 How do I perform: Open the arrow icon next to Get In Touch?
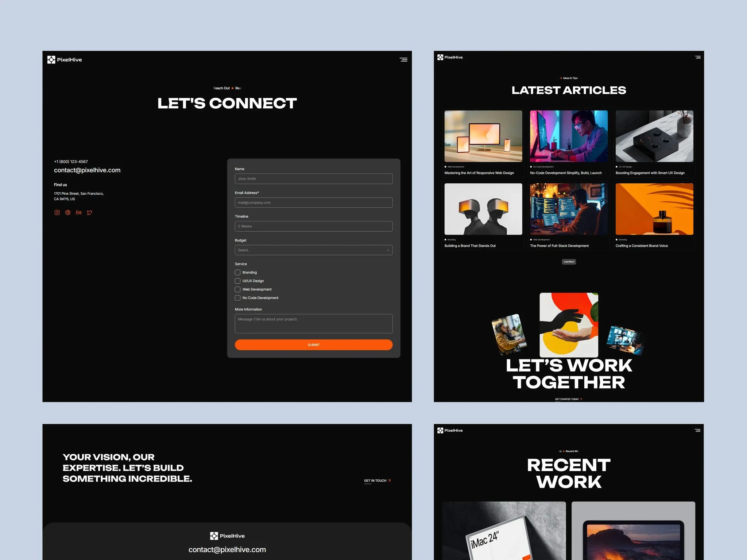(x=389, y=481)
